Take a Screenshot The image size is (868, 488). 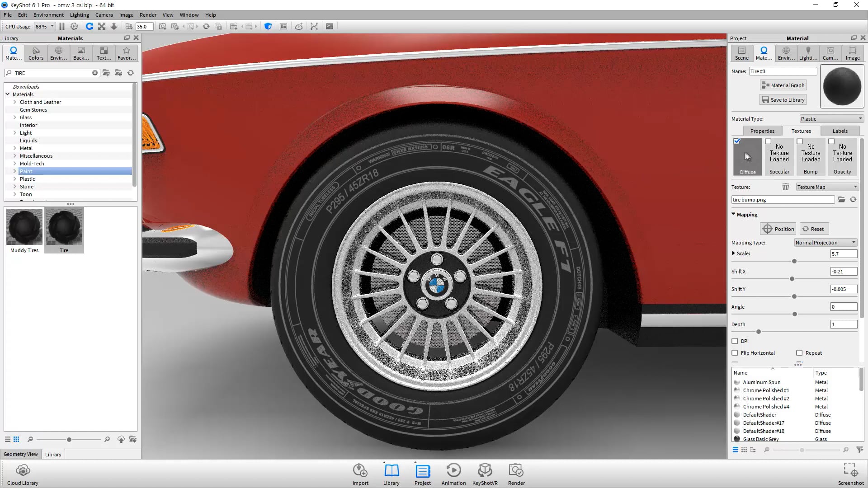click(851, 474)
